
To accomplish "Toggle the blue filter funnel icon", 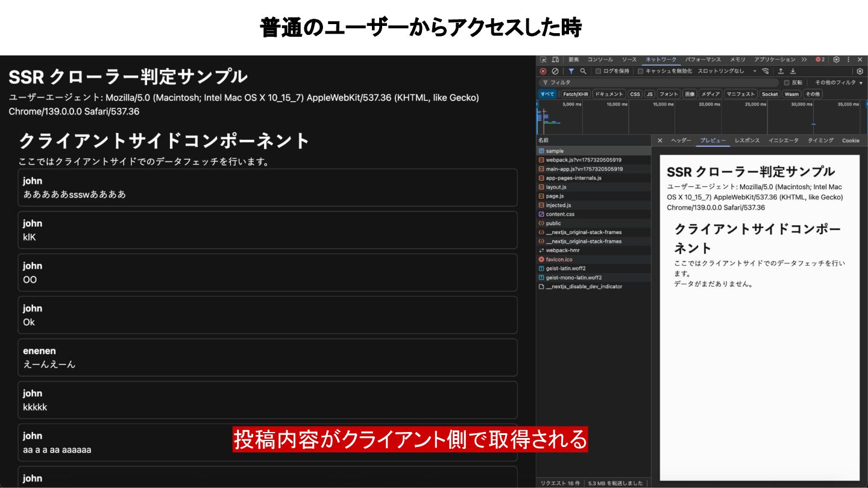I will coord(571,71).
